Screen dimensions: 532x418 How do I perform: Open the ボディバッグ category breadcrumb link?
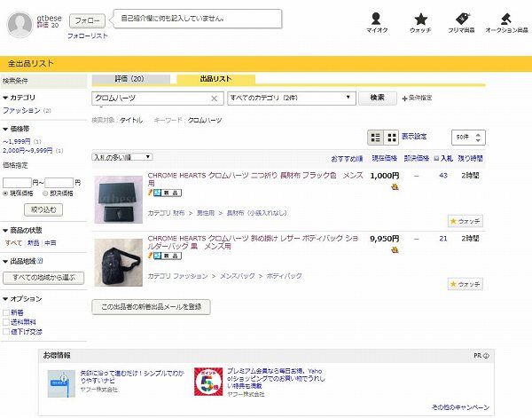coord(284,276)
